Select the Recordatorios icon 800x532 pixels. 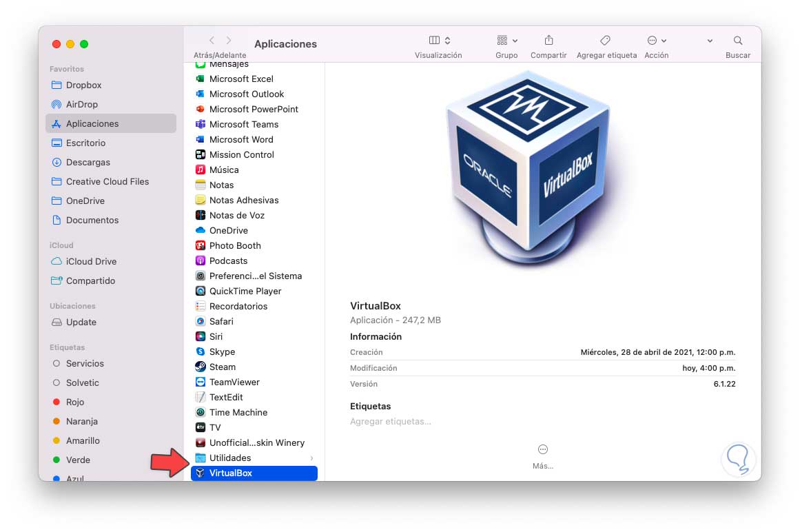[x=201, y=306]
